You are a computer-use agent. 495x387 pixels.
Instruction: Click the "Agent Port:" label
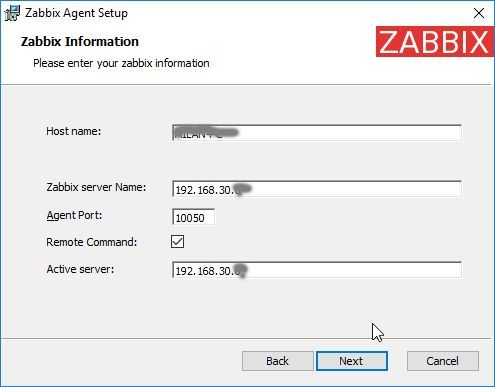[x=74, y=215]
